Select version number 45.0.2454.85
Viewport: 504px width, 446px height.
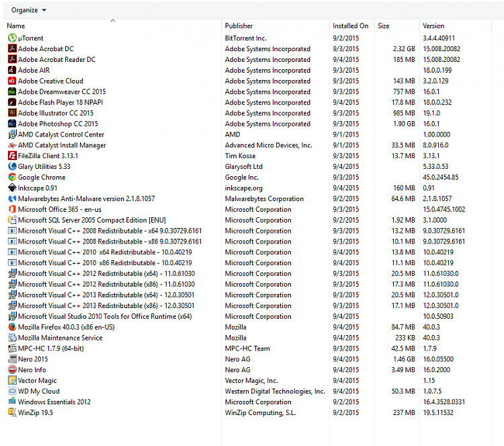pos(440,177)
